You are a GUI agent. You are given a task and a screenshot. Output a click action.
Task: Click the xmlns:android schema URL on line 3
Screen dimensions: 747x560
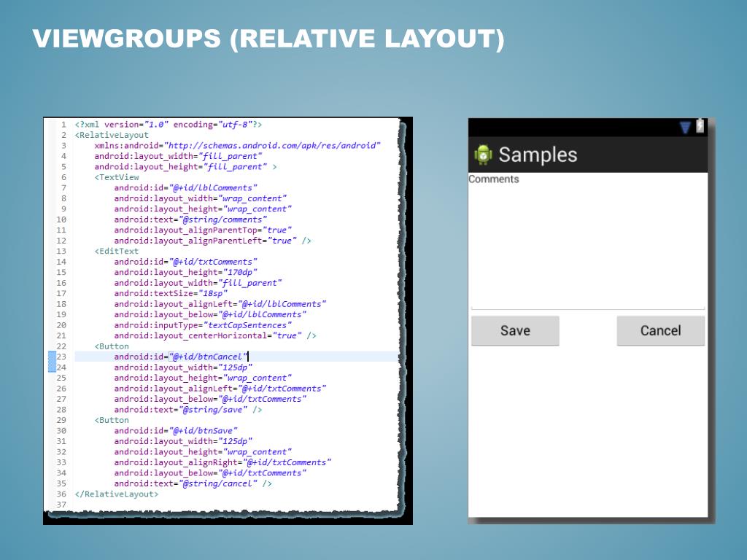pyautogui.click(x=272, y=145)
